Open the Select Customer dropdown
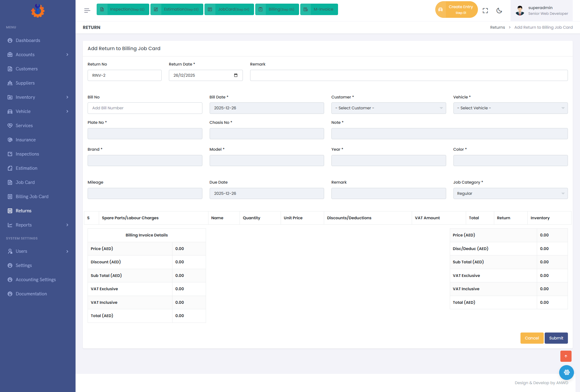Image resolution: width=580 pixels, height=392 pixels. (388, 108)
